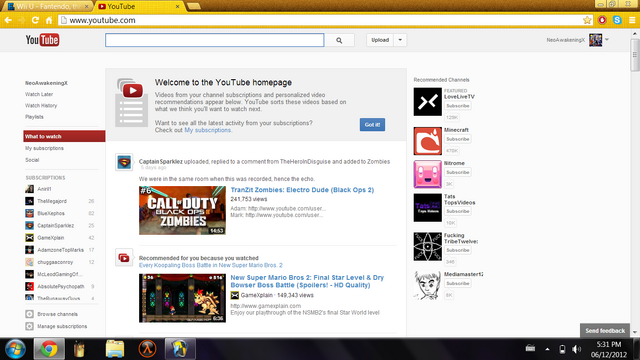
Task: Open a new browser tab
Action: coord(194,7)
